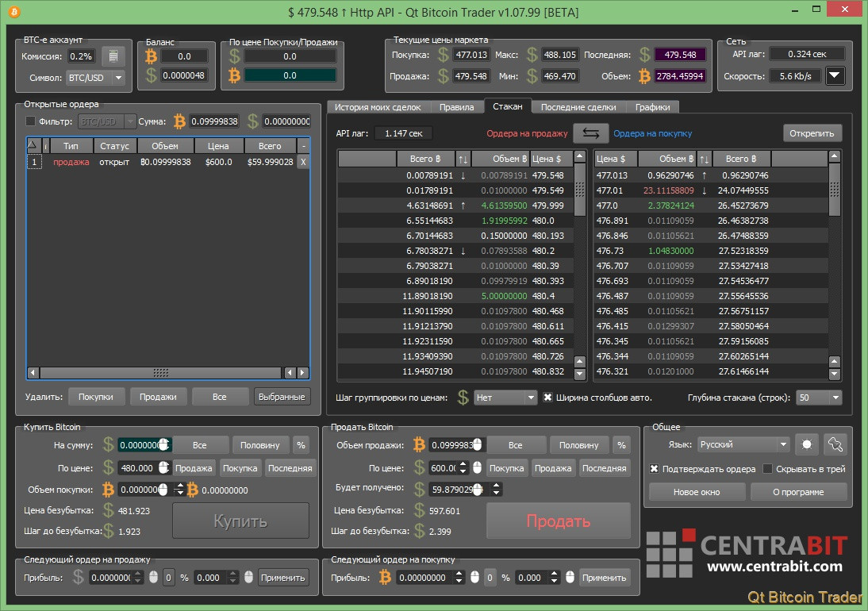Click Половину in the Продать Bitcoin panel

(578, 445)
